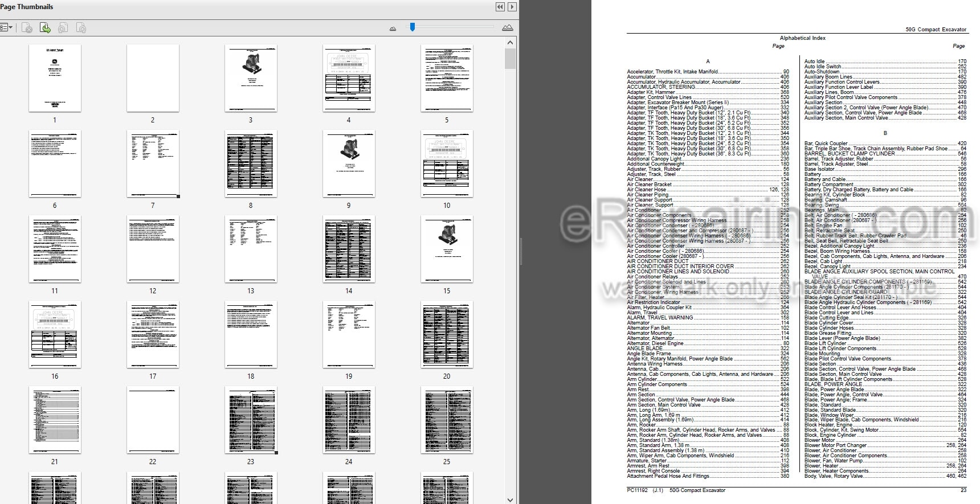
Task: Open the thumbnails options dropdown menu
Action: click(x=6, y=27)
